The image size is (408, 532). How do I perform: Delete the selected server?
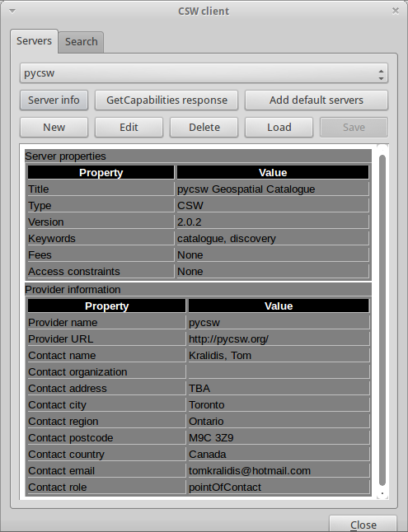(x=204, y=127)
